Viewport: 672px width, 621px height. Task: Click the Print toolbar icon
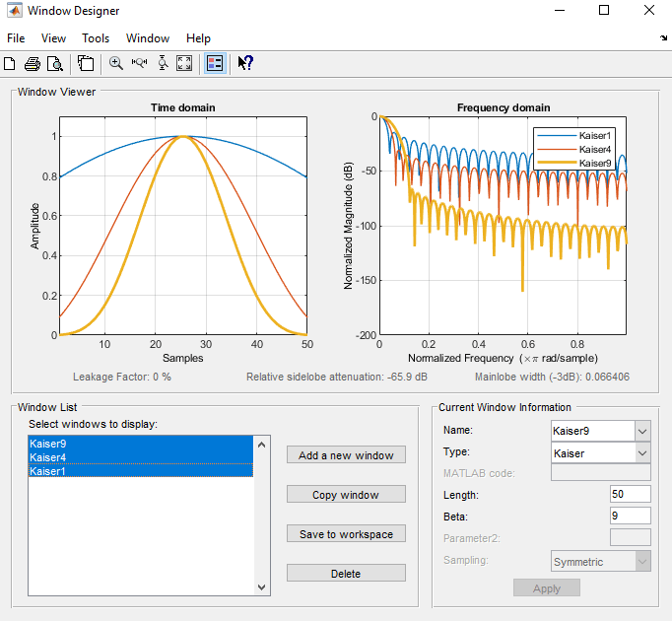pos(33,64)
